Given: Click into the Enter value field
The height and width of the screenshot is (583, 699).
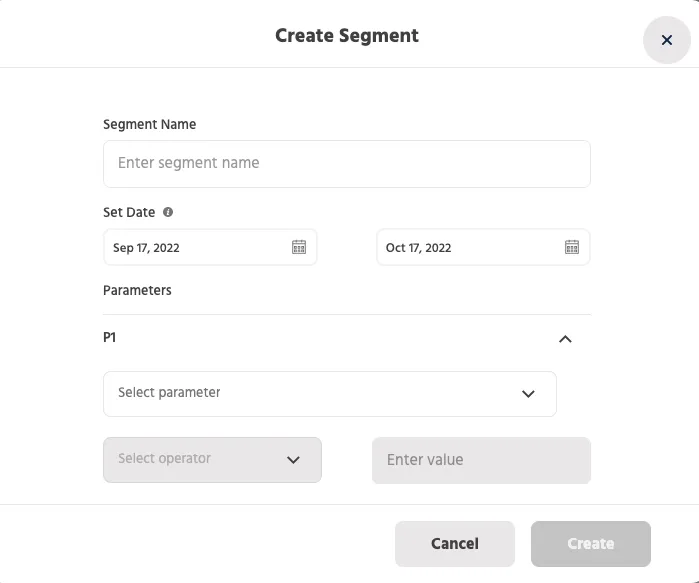Looking at the screenshot, I should tap(481, 460).
